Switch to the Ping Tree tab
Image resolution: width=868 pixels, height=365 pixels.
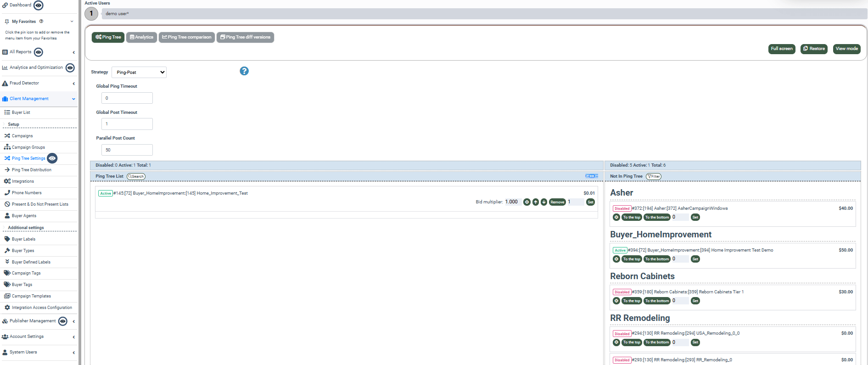108,37
